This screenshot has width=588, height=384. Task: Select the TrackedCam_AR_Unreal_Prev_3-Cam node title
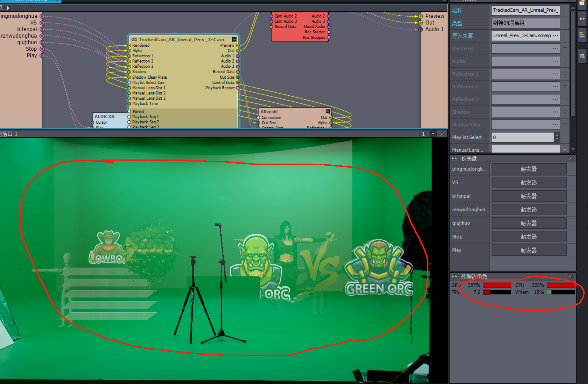(x=181, y=39)
